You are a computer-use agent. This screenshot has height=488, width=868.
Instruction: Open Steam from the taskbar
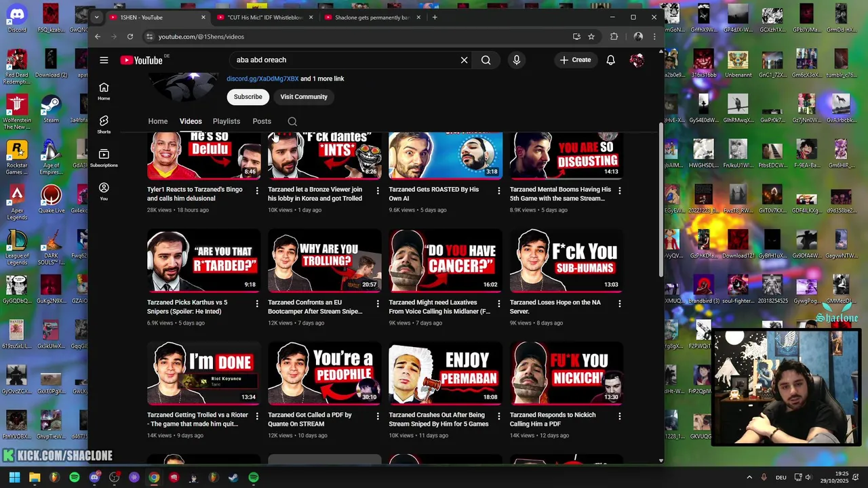(233, 477)
